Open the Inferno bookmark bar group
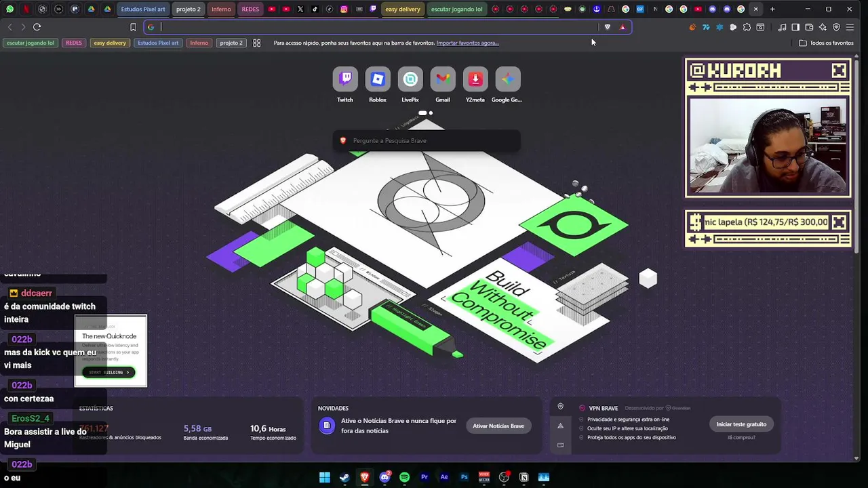Viewport: 868px width, 488px height. tap(199, 43)
